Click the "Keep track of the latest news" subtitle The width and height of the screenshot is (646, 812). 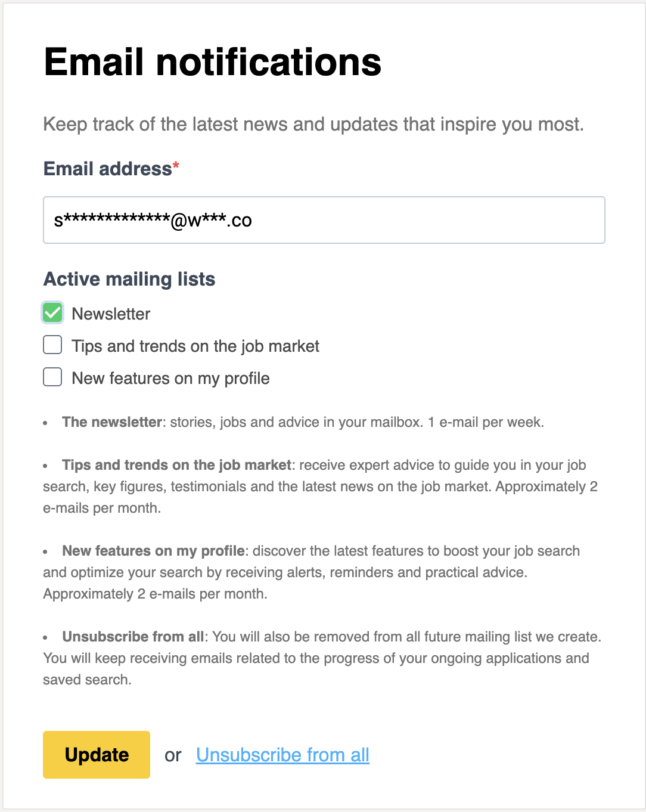(x=313, y=124)
